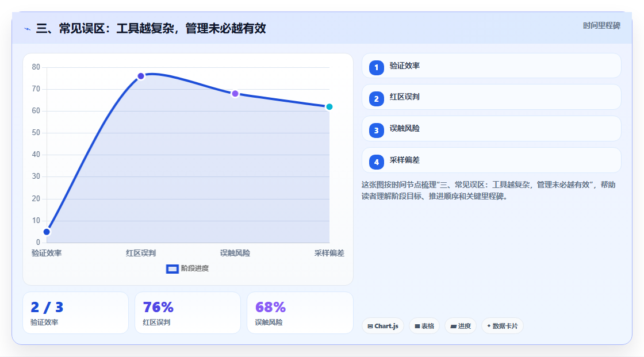Viewport: 644px width, 357px height.
Task: Click x-axis label 验证效率
Action: click(x=47, y=253)
